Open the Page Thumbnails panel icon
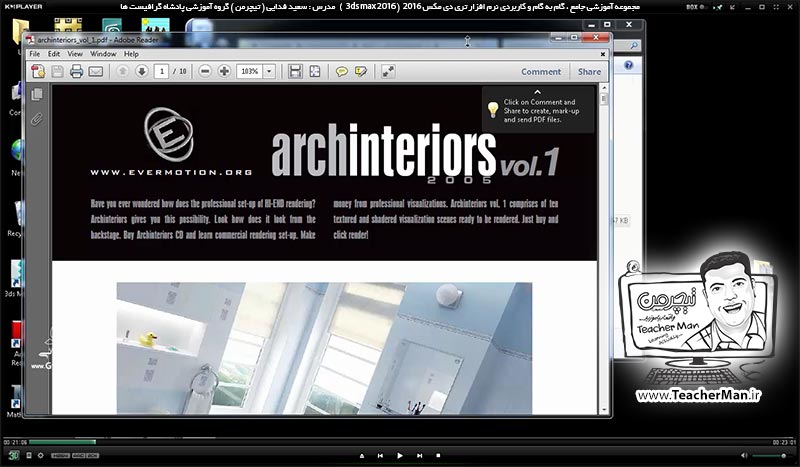This screenshot has height=467, width=800. coord(37,94)
